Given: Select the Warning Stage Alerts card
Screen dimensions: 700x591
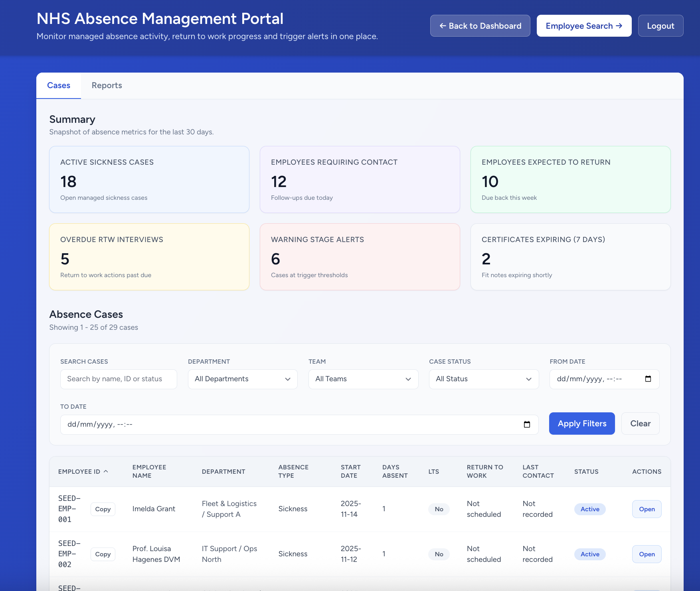Looking at the screenshot, I should pos(360,257).
